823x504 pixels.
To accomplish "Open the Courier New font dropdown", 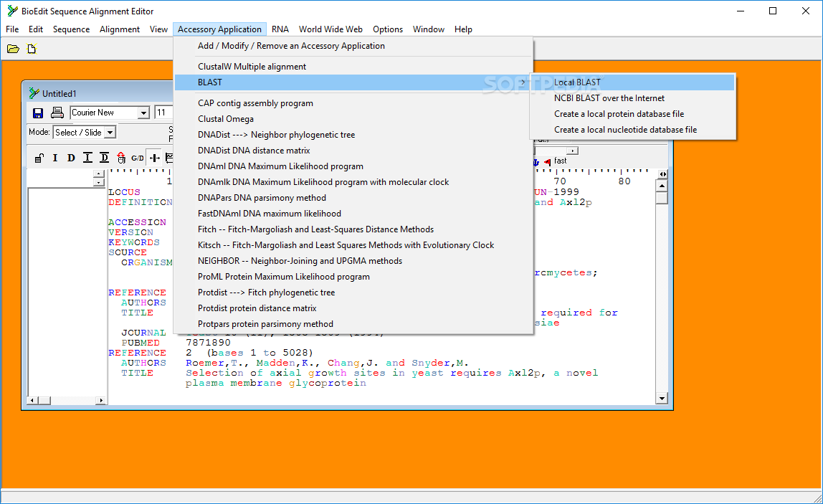I will 143,113.
